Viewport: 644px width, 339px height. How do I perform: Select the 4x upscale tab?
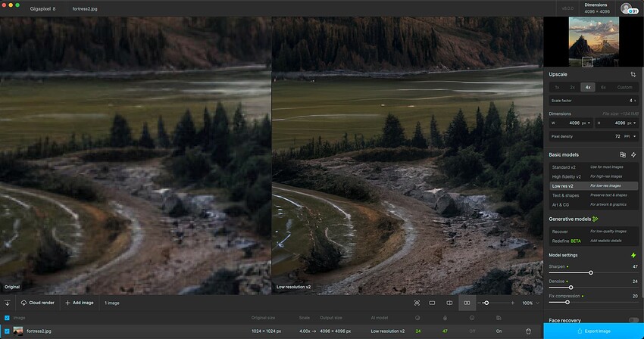tap(588, 87)
